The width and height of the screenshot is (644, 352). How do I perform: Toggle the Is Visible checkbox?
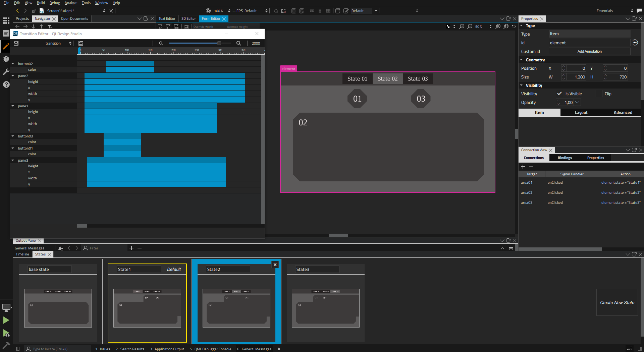pos(559,94)
